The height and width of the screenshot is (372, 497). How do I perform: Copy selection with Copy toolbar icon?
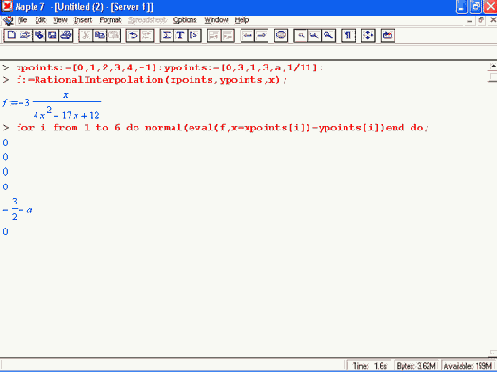(x=99, y=35)
